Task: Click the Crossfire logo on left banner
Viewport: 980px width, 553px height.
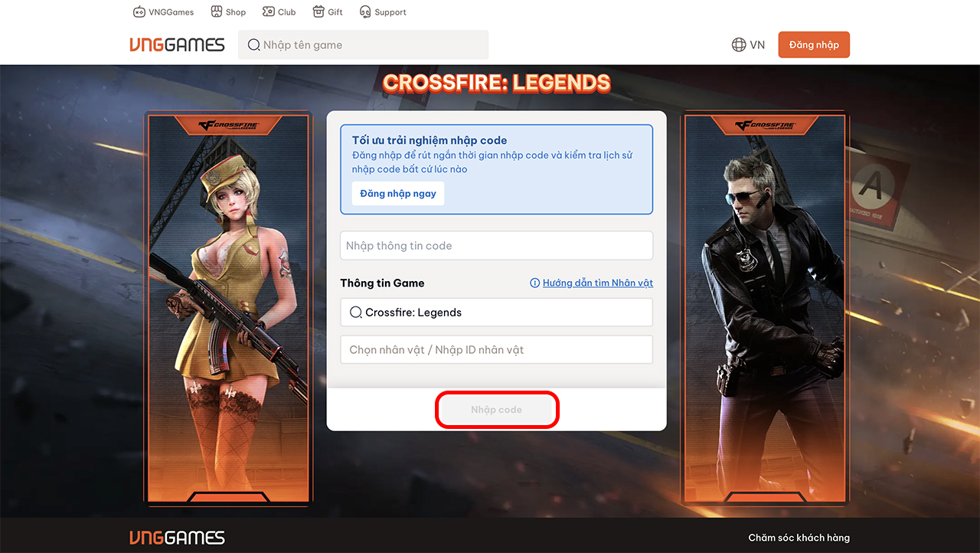Action: 228,124
